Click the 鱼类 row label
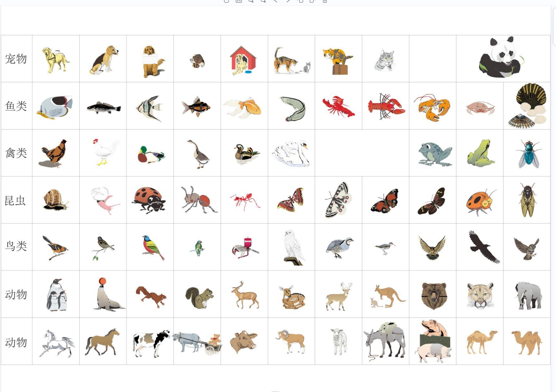Viewport: 556px width, 392px height. click(16, 106)
